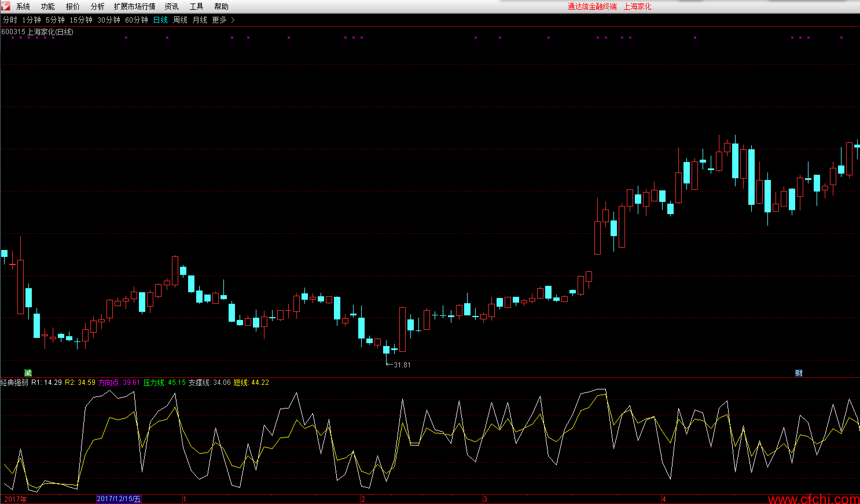Screen dimensions: 860x504
Task: Select the 5分钟 period tab
Action: tap(56, 20)
